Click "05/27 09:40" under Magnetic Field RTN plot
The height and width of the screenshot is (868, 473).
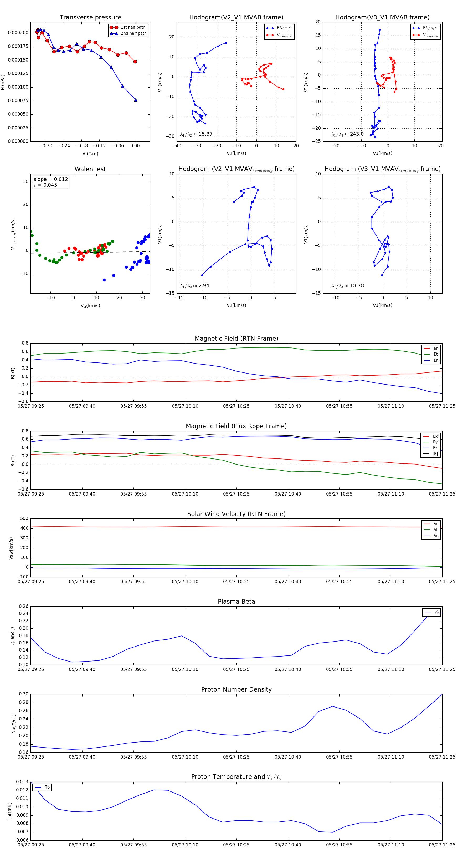click(x=82, y=406)
